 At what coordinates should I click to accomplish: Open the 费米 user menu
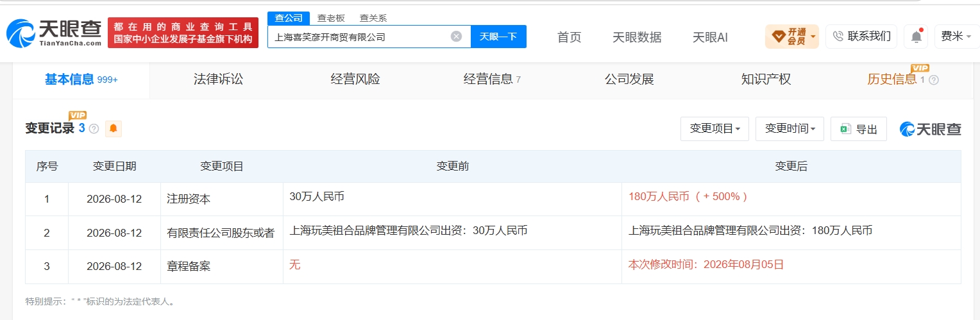click(956, 37)
